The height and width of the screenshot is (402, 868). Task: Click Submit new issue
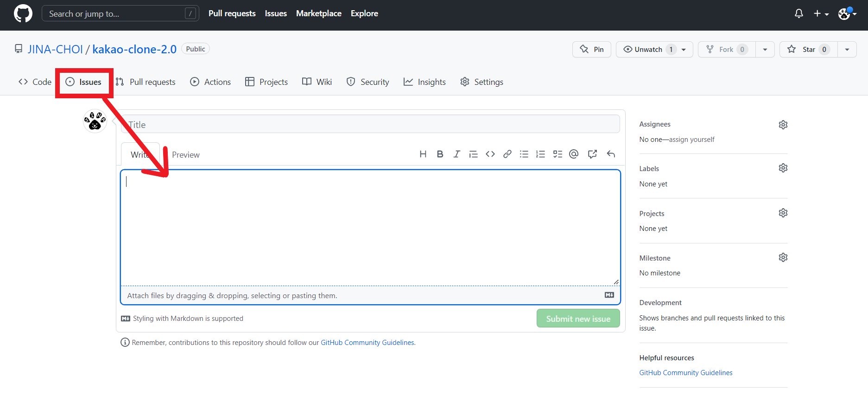coord(578,319)
